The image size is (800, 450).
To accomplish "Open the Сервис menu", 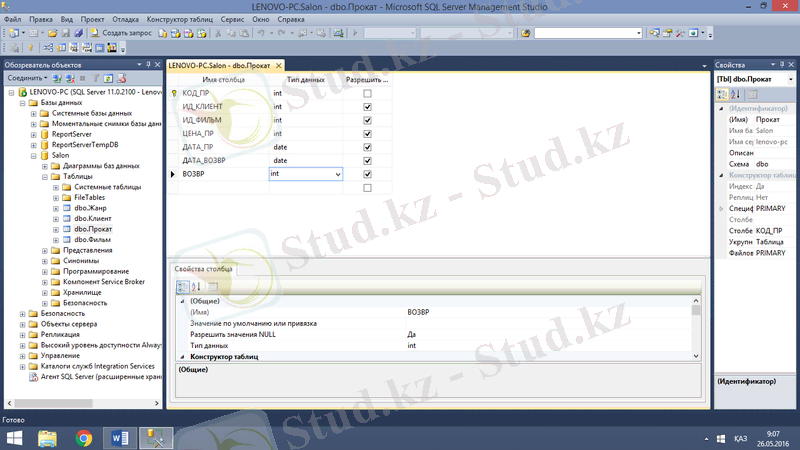I will coord(232,19).
